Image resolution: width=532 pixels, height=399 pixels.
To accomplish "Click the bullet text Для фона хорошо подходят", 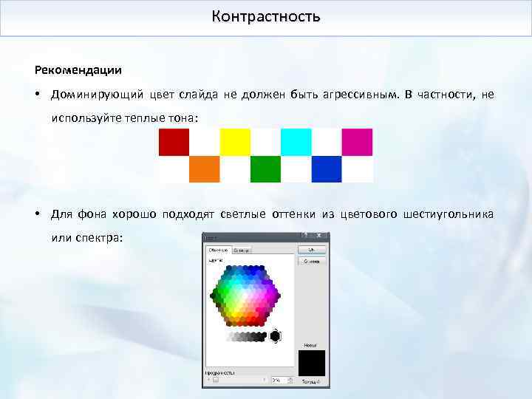I will [273, 225].
